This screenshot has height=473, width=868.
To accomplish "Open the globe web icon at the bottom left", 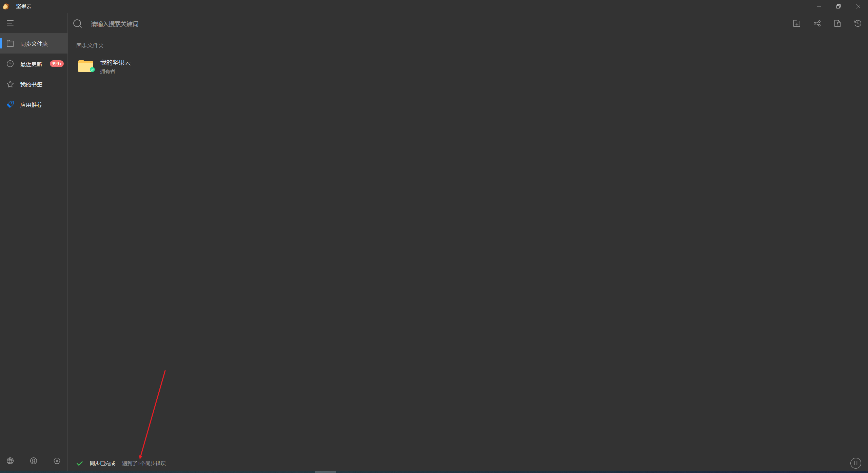I will [10, 461].
